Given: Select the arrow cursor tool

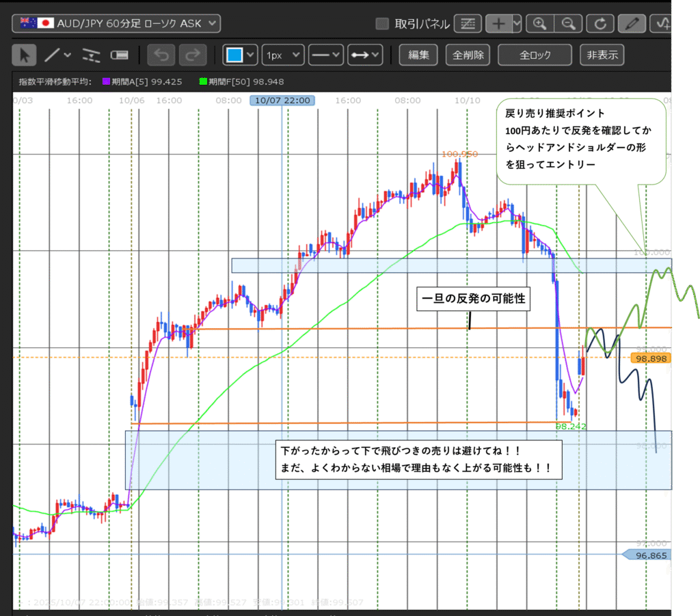Looking at the screenshot, I should click(x=25, y=55).
